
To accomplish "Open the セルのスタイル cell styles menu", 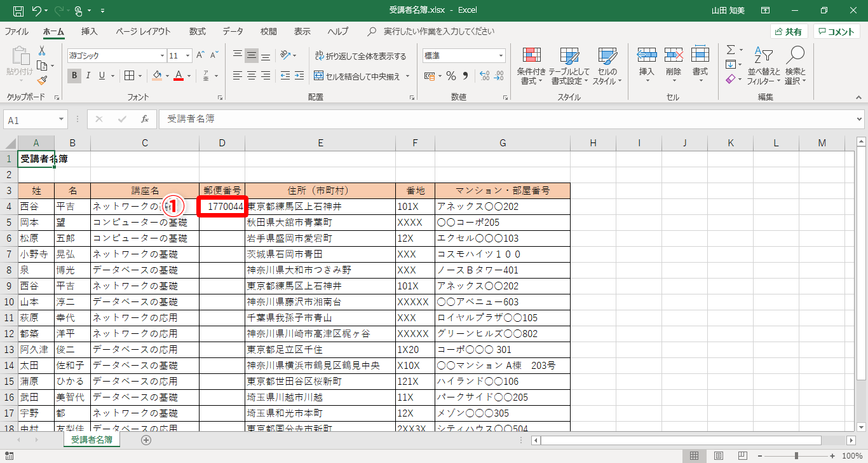I will [607, 66].
